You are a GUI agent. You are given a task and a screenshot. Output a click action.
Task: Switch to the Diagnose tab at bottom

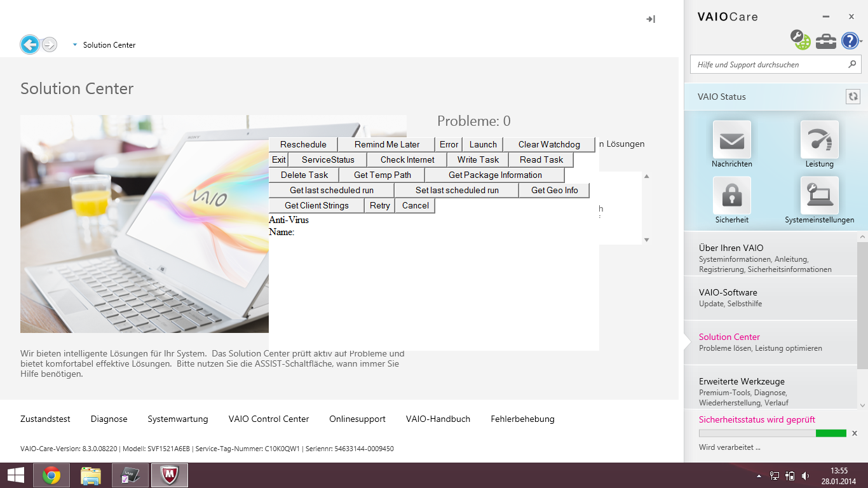click(x=109, y=419)
